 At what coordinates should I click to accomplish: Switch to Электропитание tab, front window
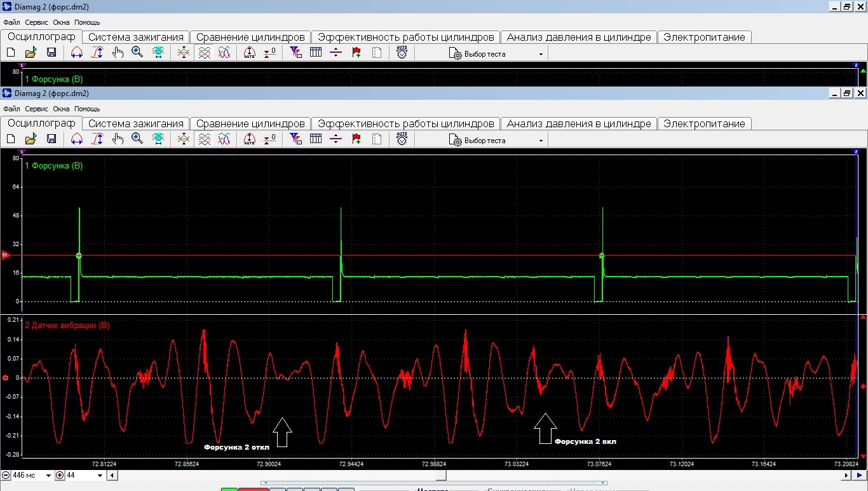click(x=704, y=123)
